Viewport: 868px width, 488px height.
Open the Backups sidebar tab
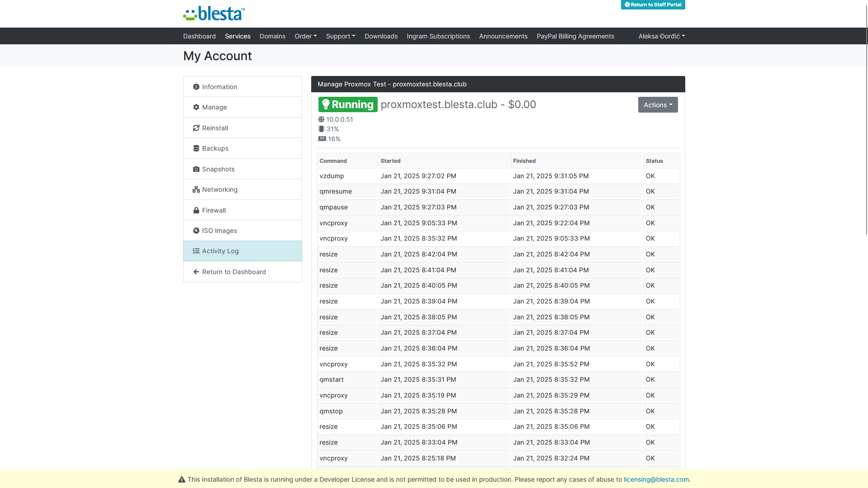click(242, 148)
